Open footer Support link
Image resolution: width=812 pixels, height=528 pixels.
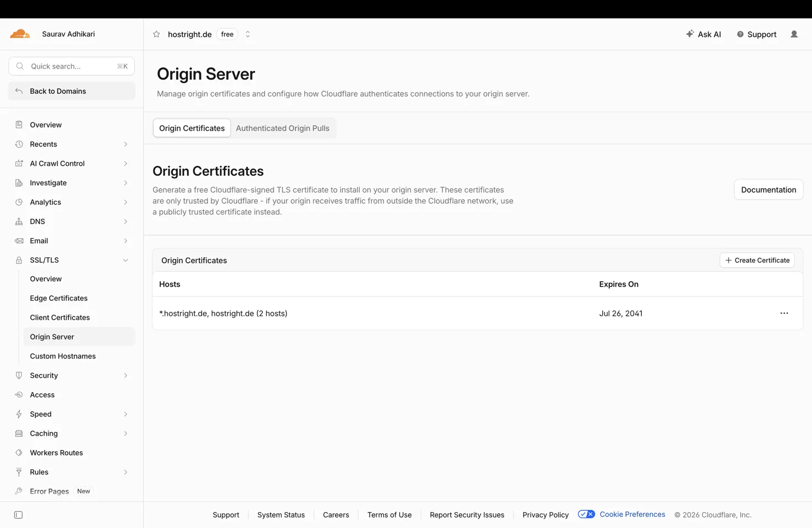pos(226,515)
